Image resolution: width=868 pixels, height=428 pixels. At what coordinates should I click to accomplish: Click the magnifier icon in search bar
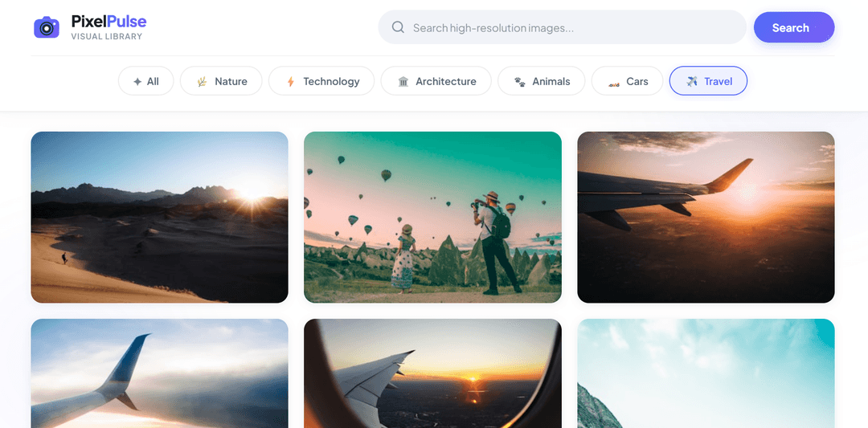(398, 27)
